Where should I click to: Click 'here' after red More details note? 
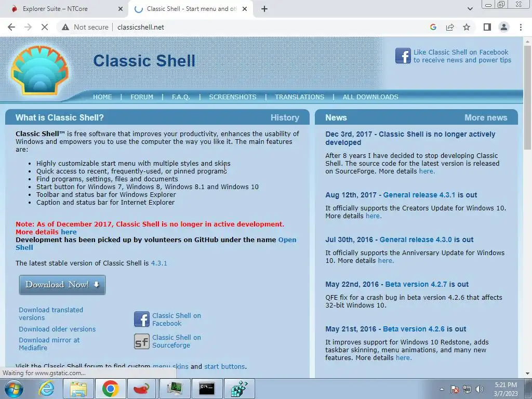pyautogui.click(x=69, y=232)
